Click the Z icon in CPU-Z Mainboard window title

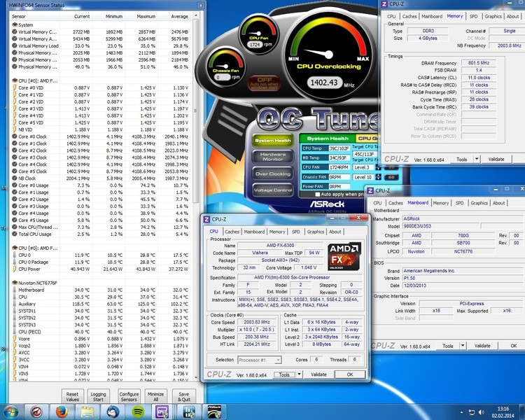tap(370, 190)
